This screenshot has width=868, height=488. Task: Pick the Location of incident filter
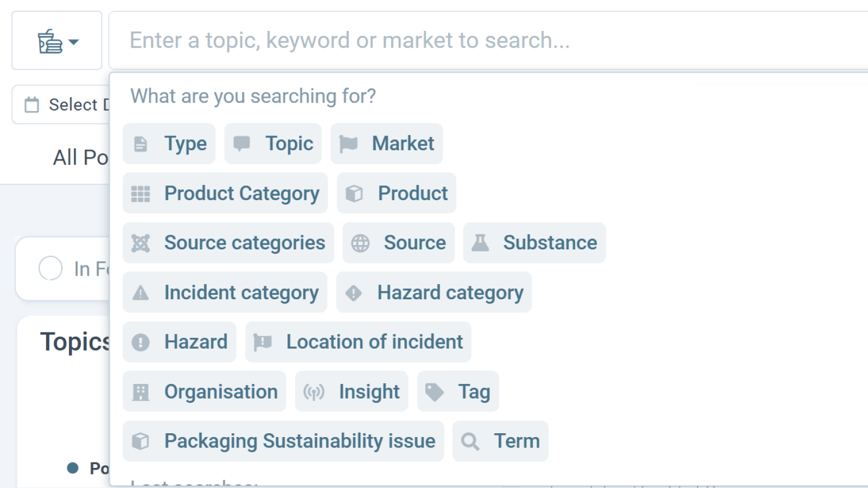tap(358, 342)
